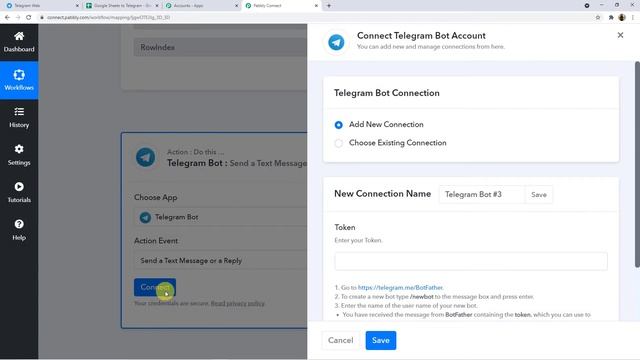Close the Google Sheets tab
Viewport: 640px width, 360px height.
tap(157, 6)
